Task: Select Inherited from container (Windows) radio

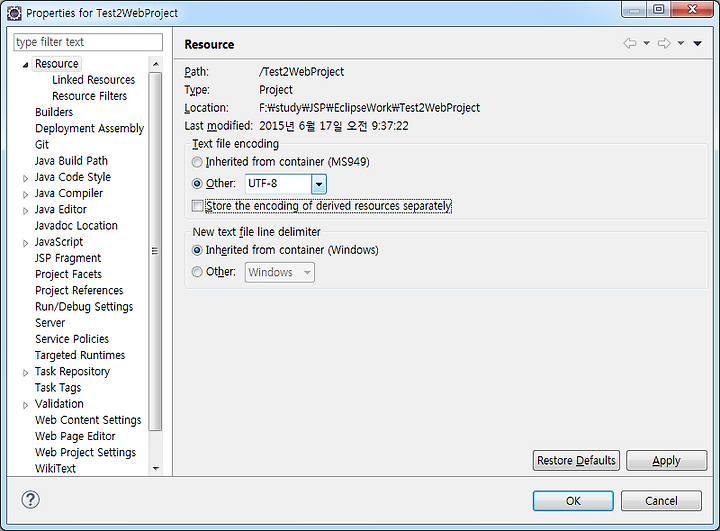Action: point(197,250)
